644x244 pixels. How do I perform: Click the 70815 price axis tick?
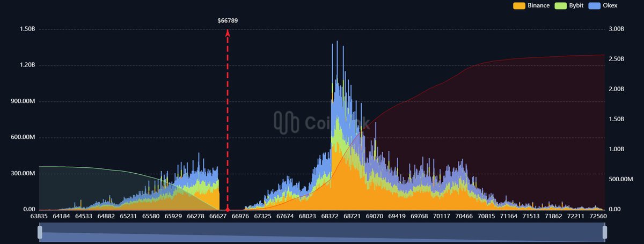point(487,217)
